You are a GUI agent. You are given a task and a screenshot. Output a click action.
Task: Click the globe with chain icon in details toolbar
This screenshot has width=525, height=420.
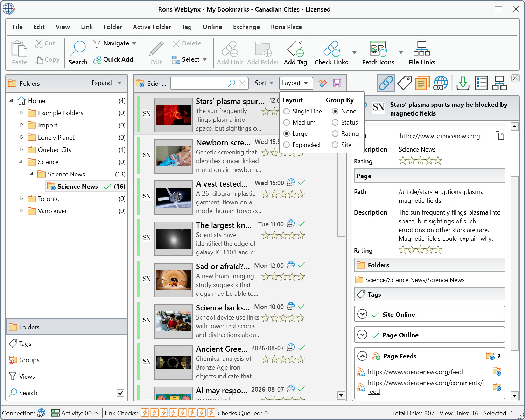[x=440, y=83]
